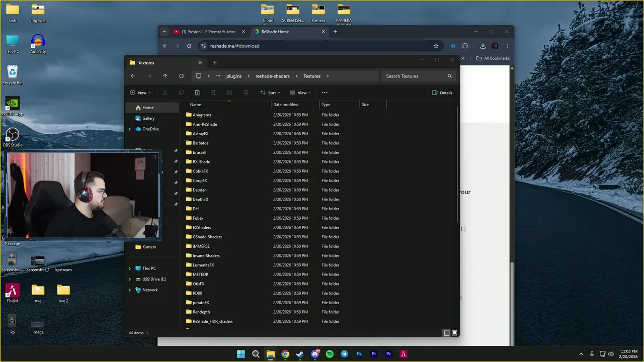Open Telegram from the taskbar
The image size is (644, 362).
click(344, 354)
